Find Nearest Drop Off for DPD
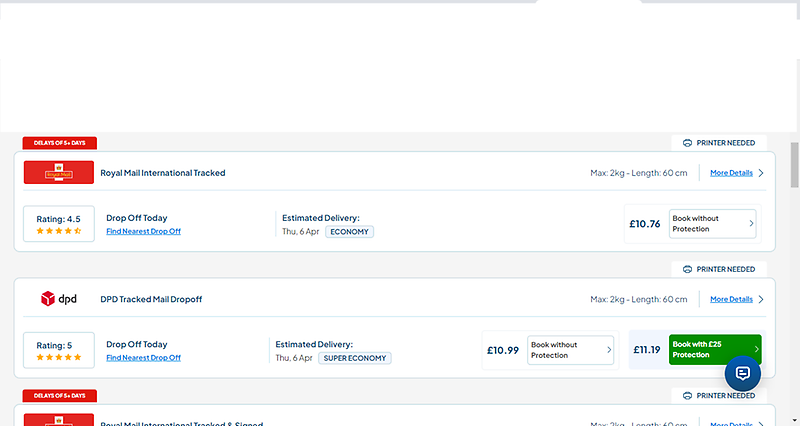800x426 pixels. pyautogui.click(x=143, y=357)
